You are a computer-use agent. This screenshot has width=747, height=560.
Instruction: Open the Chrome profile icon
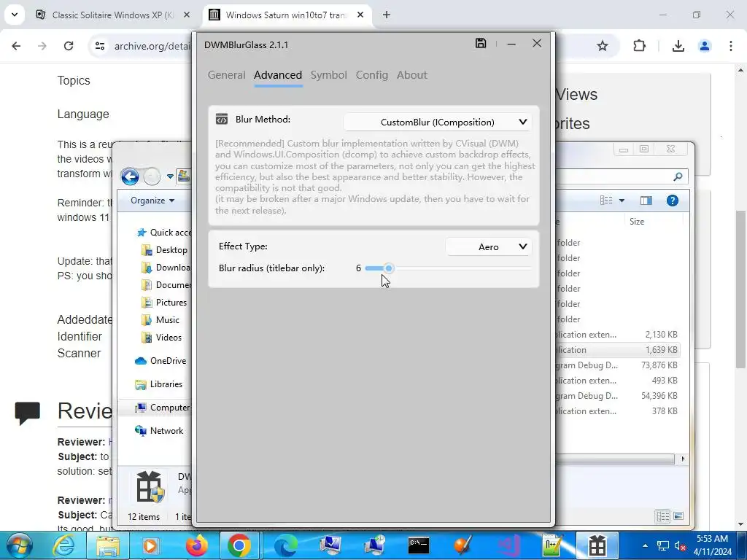tap(704, 46)
